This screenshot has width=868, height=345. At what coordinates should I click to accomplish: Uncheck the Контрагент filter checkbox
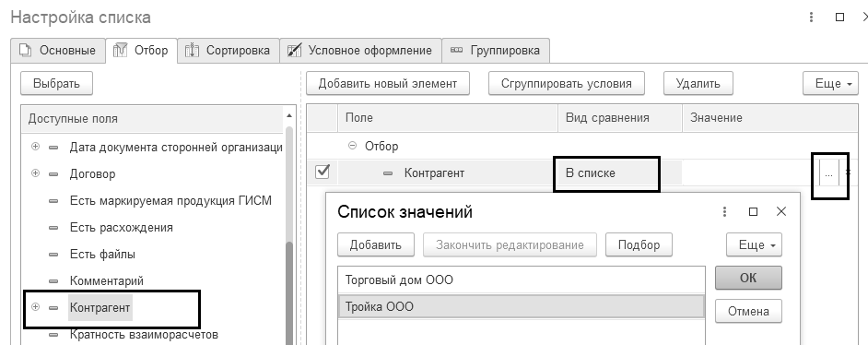tap(323, 172)
